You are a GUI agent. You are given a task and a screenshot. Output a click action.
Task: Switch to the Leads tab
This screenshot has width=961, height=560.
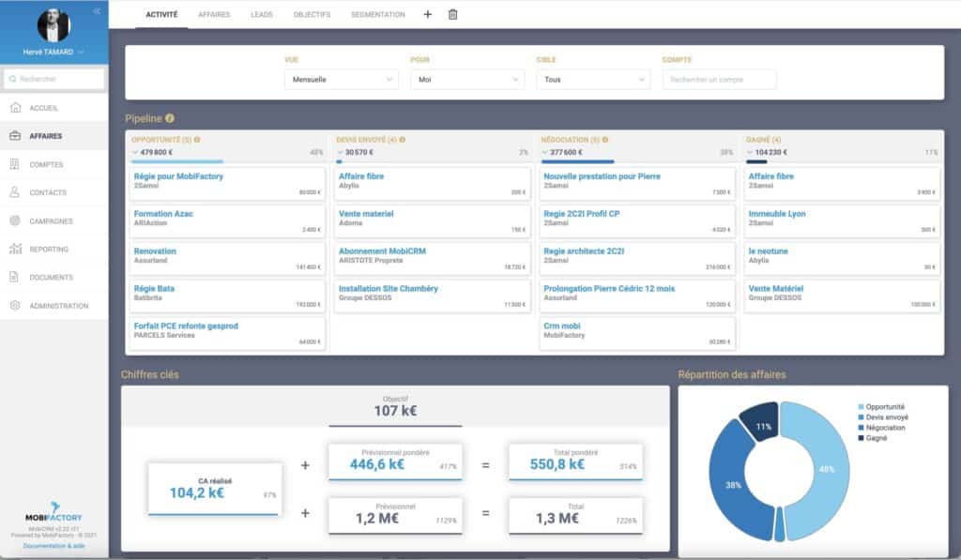click(x=262, y=15)
